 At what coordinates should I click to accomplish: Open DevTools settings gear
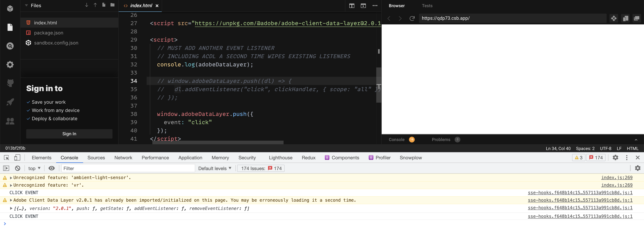(x=615, y=158)
